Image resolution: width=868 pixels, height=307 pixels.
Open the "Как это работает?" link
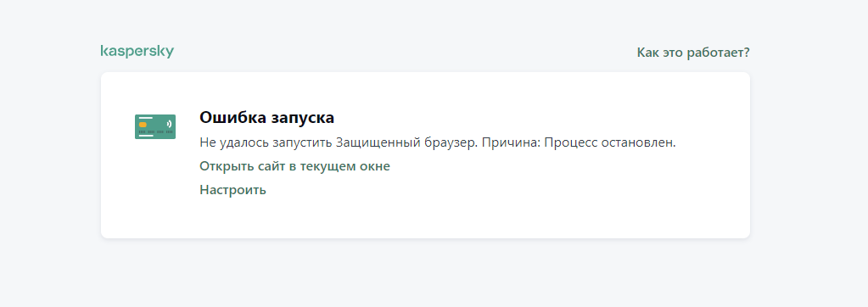point(693,53)
